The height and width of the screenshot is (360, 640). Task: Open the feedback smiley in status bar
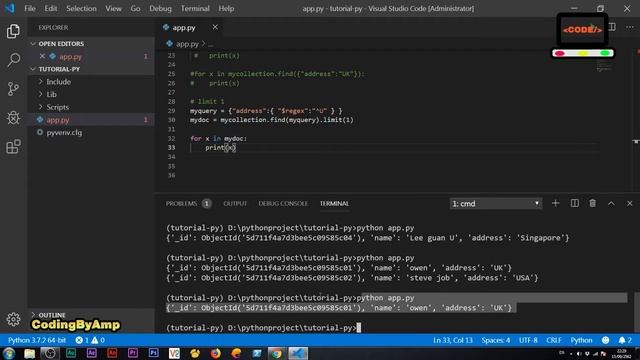(605, 340)
